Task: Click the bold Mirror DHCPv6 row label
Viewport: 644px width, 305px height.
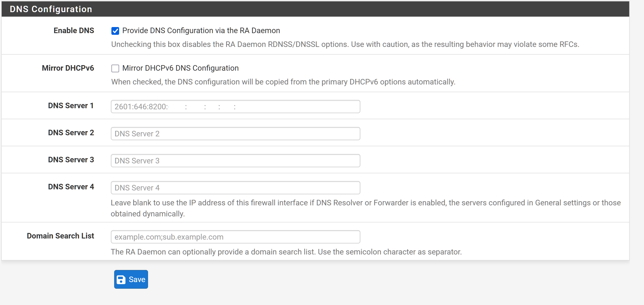Action: 68,68
